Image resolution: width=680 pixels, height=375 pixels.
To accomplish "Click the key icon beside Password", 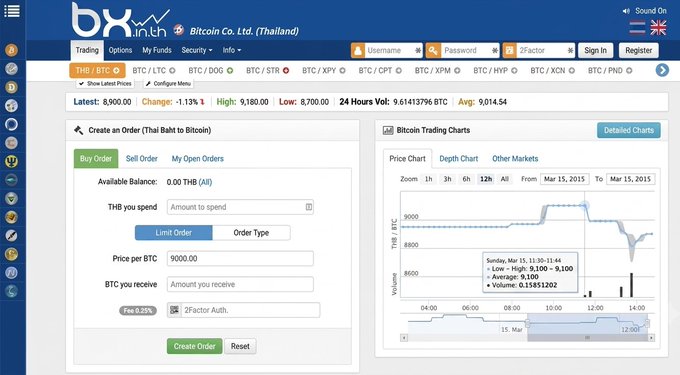I will click(x=433, y=51).
